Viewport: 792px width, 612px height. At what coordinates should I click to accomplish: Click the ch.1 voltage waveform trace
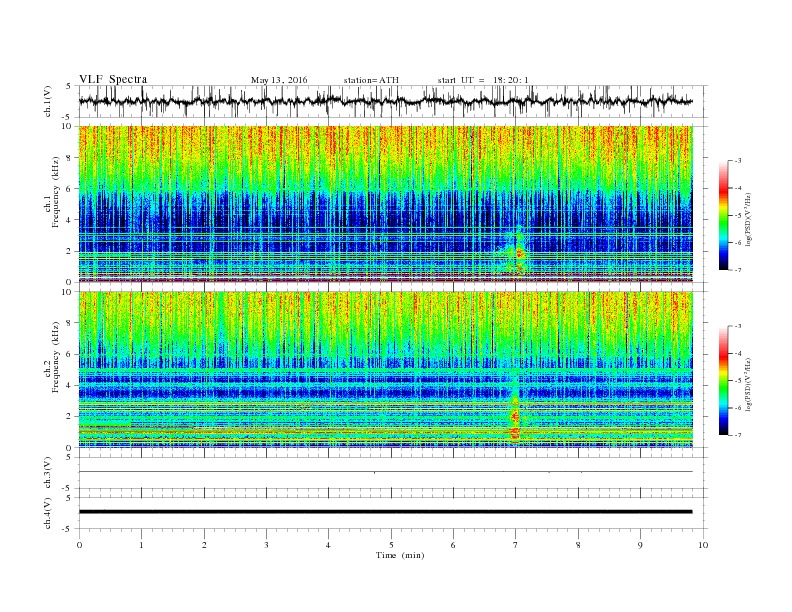(x=385, y=101)
